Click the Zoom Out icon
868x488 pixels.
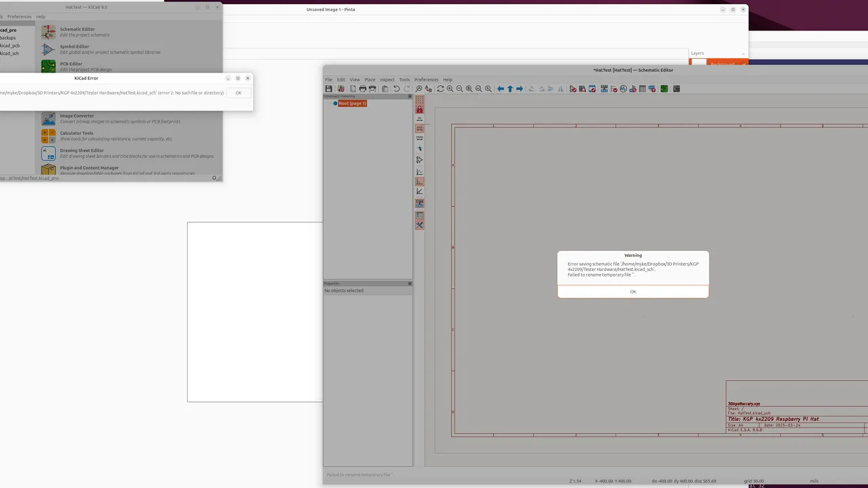click(x=459, y=89)
